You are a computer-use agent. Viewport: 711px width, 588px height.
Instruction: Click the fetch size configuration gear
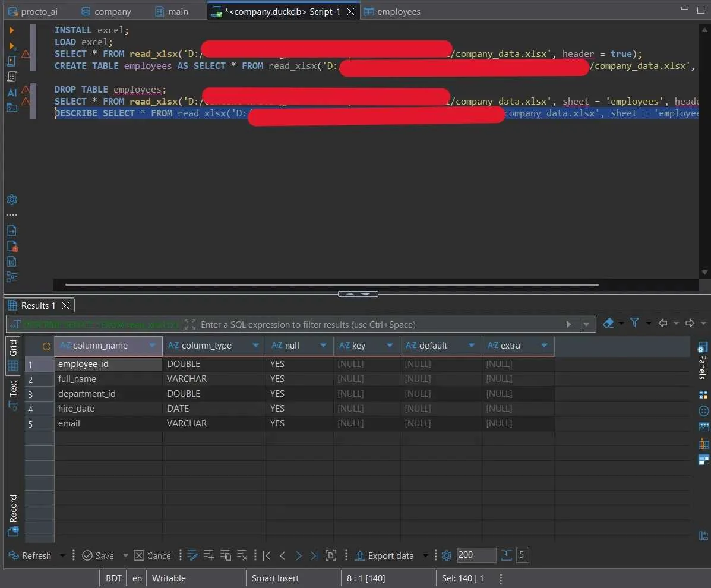click(447, 555)
